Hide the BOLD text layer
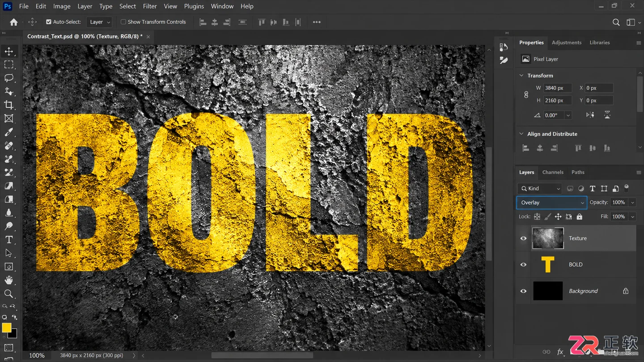The image size is (644, 362). pyautogui.click(x=523, y=265)
